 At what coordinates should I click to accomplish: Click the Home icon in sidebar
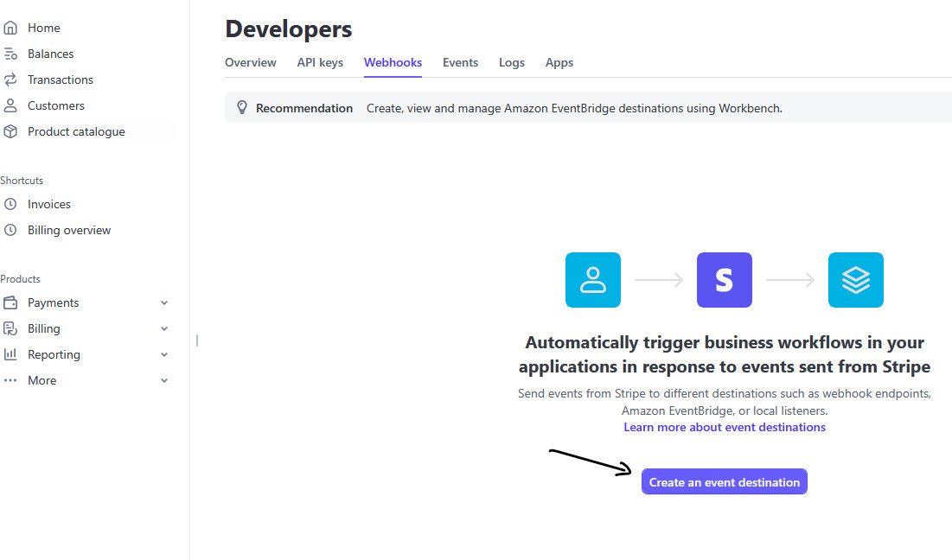pyautogui.click(x=10, y=28)
